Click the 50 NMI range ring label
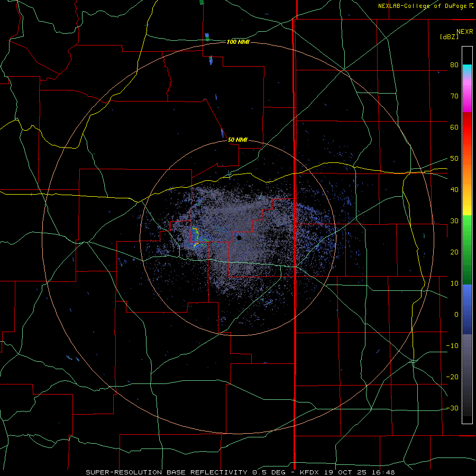This screenshot has width=476, height=476. [237, 140]
